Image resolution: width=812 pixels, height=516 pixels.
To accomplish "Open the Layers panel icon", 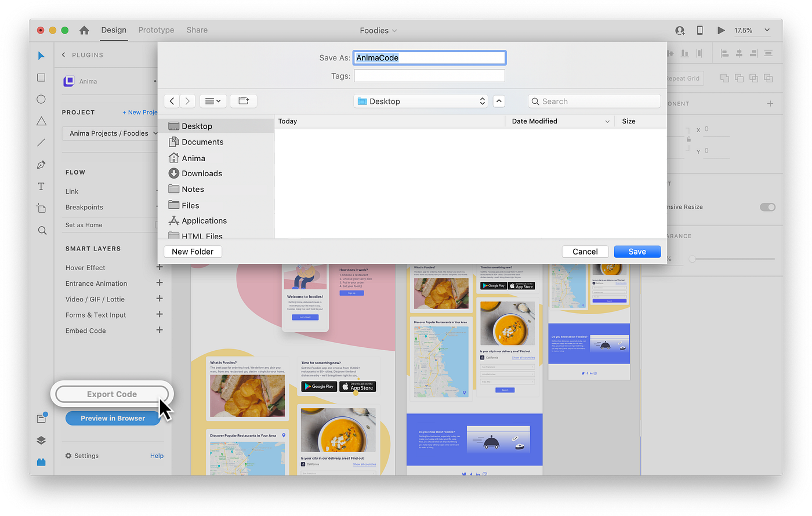I will (x=41, y=441).
